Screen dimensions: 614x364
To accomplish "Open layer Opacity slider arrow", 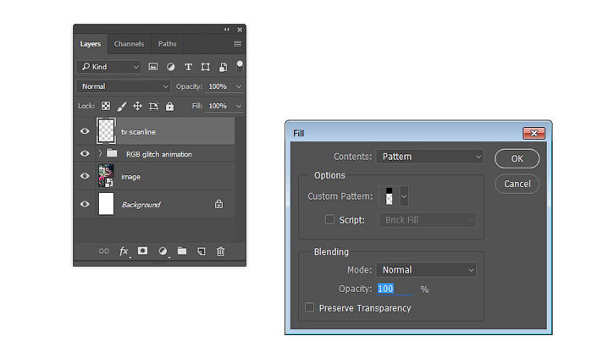I will [x=239, y=86].
